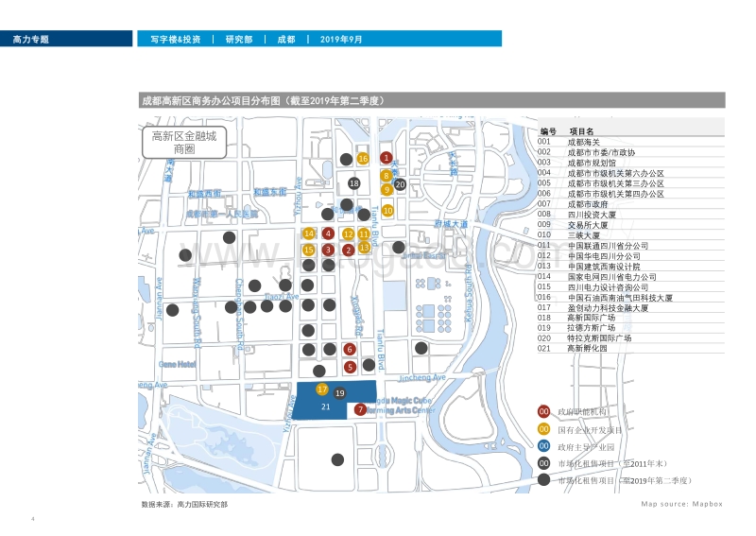Click map marker number 6

point(350,349)
